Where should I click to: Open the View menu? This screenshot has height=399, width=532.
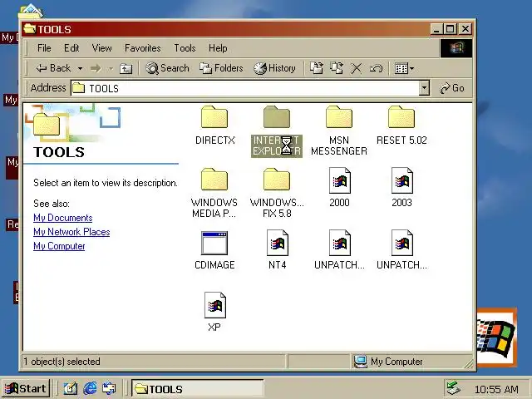pos(101,48)
